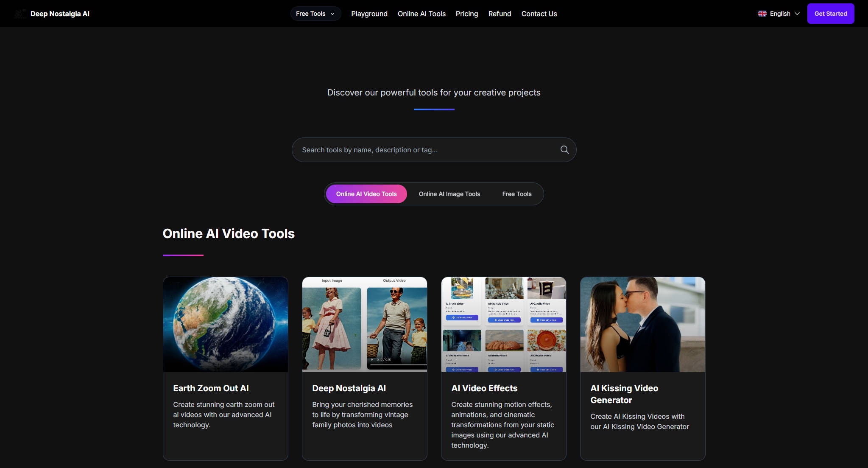Image resolution: width=868 pixels, height=468 pixels.
Task: Click the Deep Nostalgia AI brand name
Action: tap(60, 14)
